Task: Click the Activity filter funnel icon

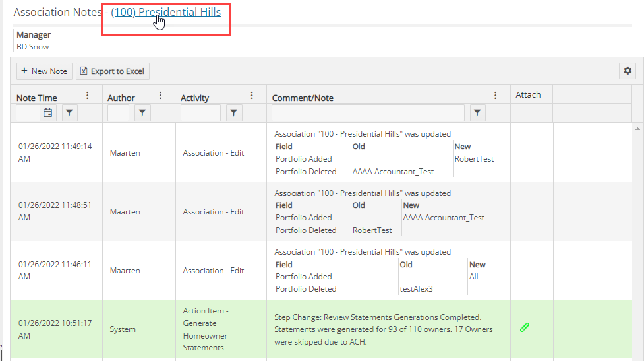Action: (234, 113)
